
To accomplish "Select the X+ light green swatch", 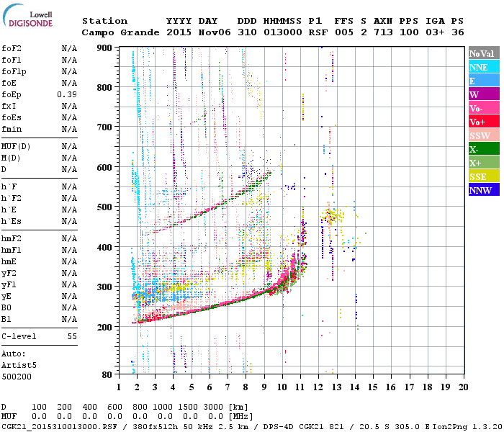I will point(484,163).
